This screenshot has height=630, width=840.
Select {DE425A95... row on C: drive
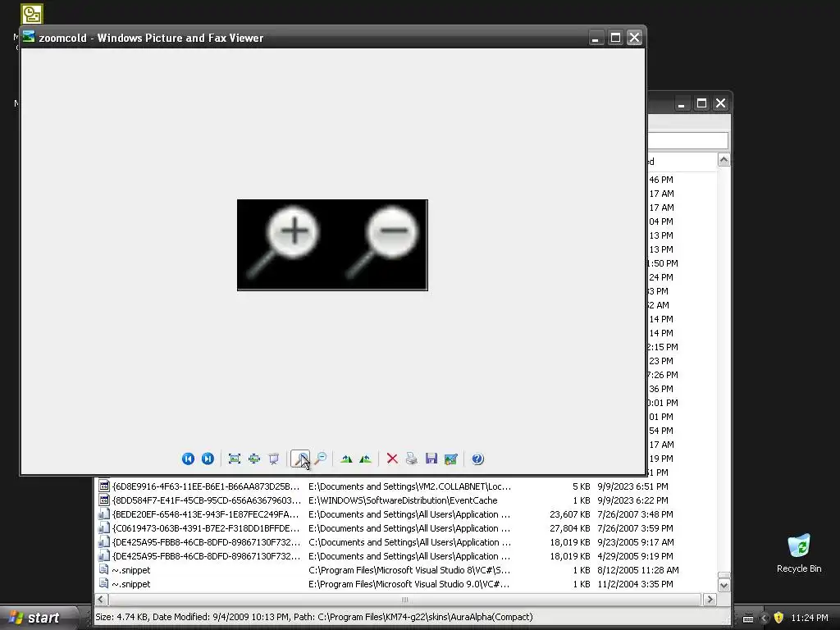click(406, 542)
